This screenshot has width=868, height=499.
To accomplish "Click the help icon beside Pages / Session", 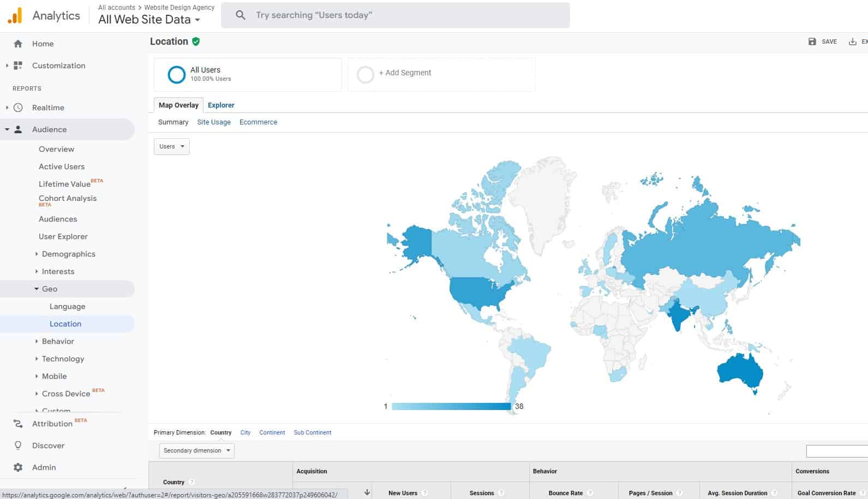I will (679, 493).
